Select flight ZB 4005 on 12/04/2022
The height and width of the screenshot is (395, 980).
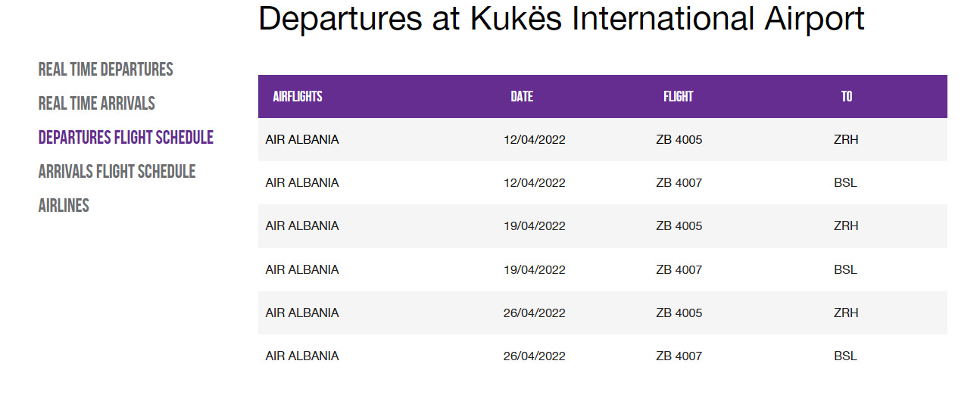tap(603, 140)
